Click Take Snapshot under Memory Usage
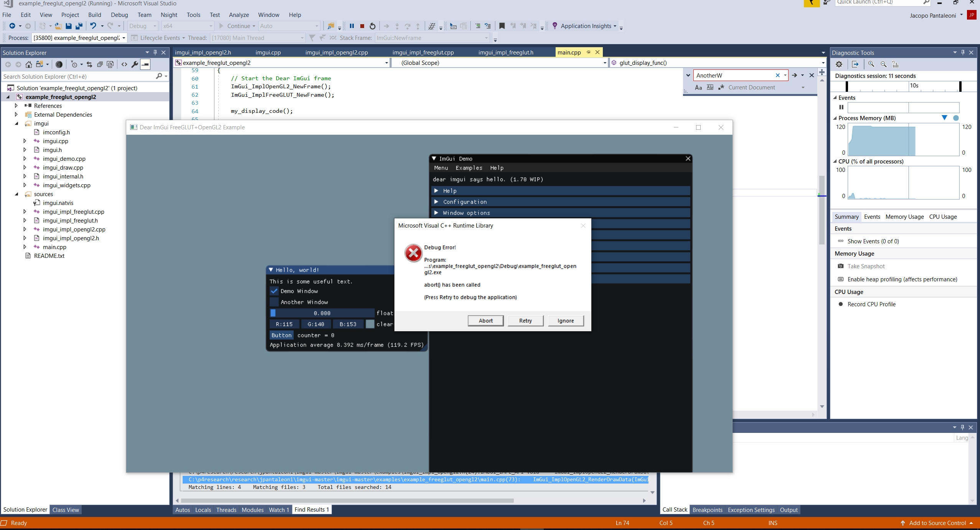The image size is (980, 530). [x=867, y=266]
